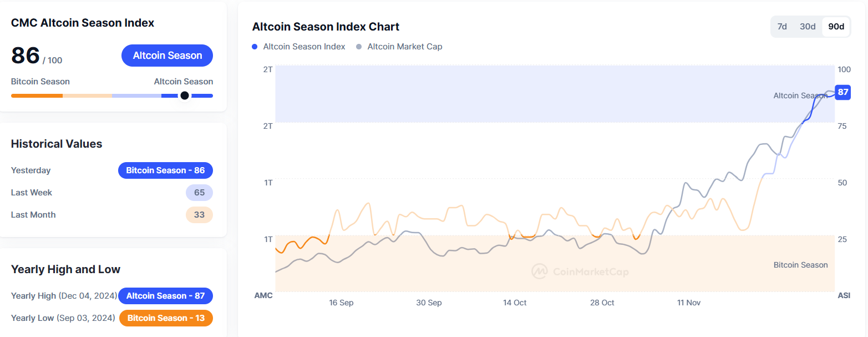The image size is (868, 337).
Task: Click Yesterday's Bitcoin Season - 86 badge
Action: [x=165, y=170]
